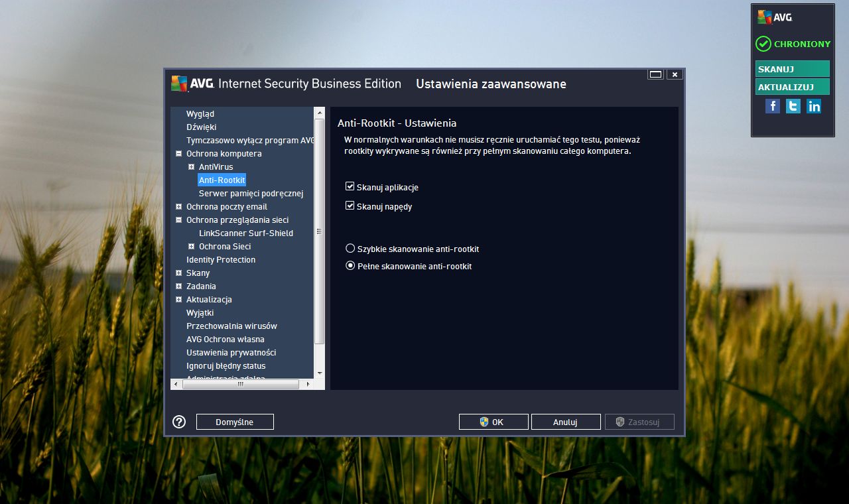Collapse the Ochrona przeglądania sieci node

click(178, 220)
